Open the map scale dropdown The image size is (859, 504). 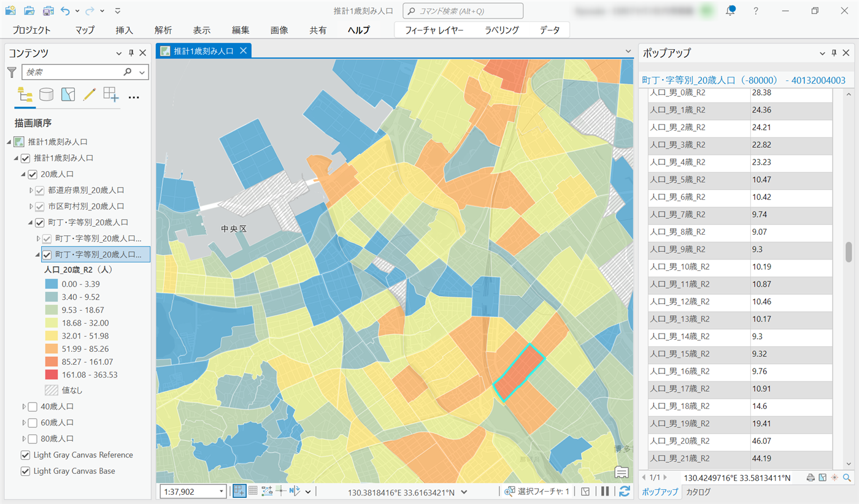click(x=221, y=491)
